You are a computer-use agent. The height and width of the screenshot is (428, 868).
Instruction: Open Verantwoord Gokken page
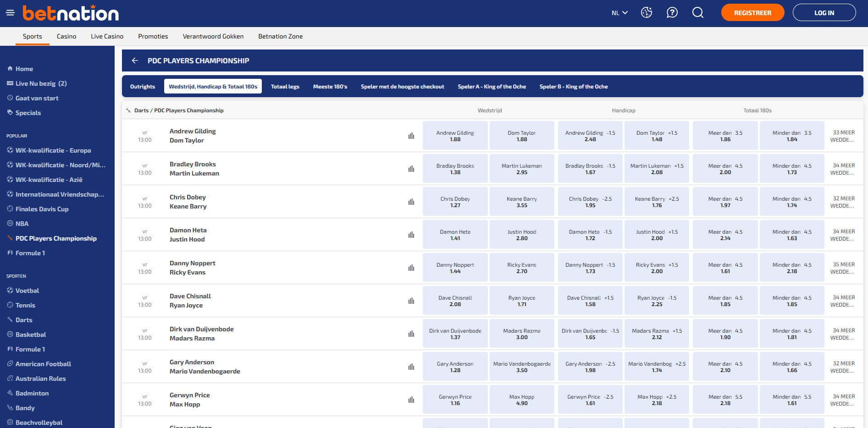[x=213, y=36]
